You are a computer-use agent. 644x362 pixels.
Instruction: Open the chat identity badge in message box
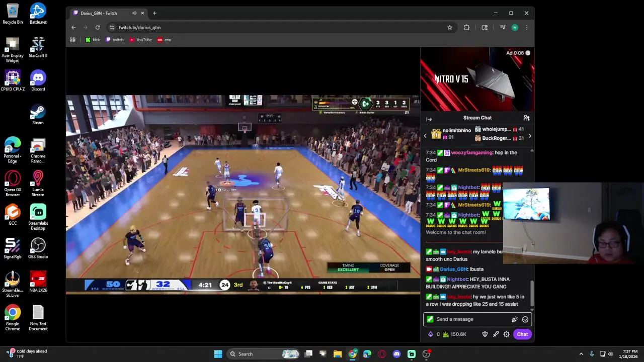(x=430, y=319)
